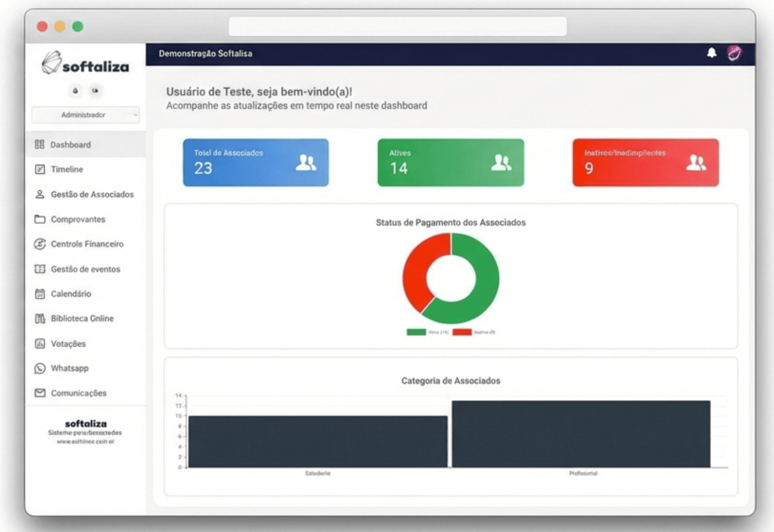Click the yellow macOS minimize button
The height and width of the screenshot is (532, 774).
pos(60,26)
